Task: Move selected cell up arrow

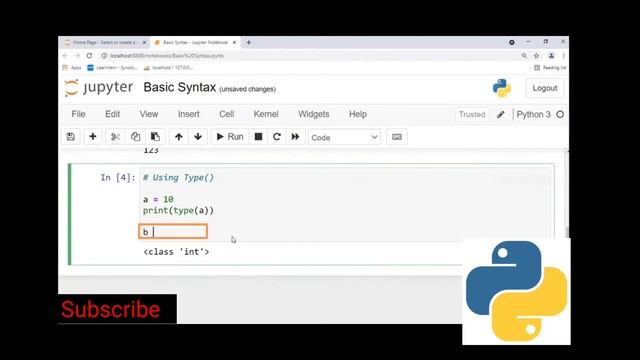Action: (x=179, y=137)
